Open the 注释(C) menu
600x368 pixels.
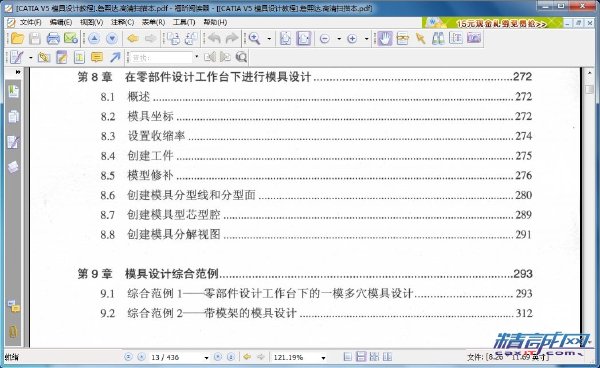tap(122, 22)
